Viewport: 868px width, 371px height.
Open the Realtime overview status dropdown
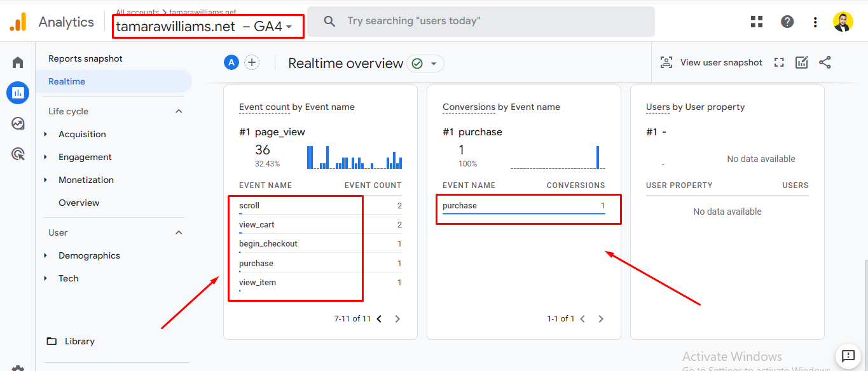coord(425,64)
